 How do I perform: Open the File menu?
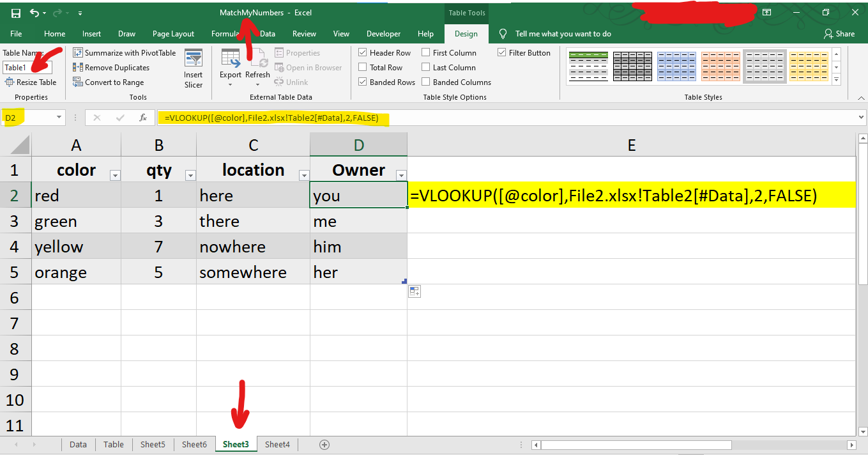pyautogui.click(x=16, y=34)
